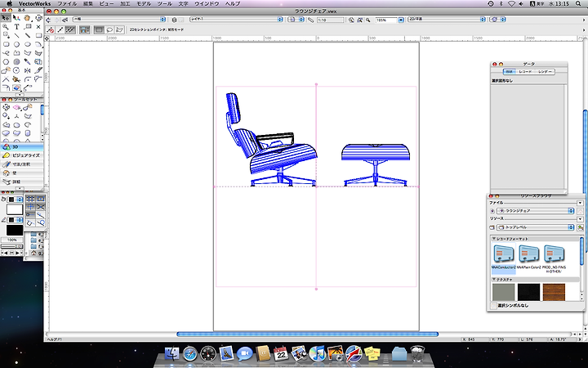
Task: Open the ツール menu
Action: click(164, 4)
